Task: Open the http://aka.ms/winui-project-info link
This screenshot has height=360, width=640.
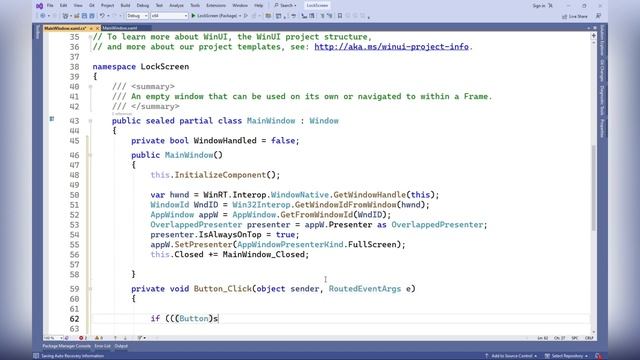Action: coord(391,47)
